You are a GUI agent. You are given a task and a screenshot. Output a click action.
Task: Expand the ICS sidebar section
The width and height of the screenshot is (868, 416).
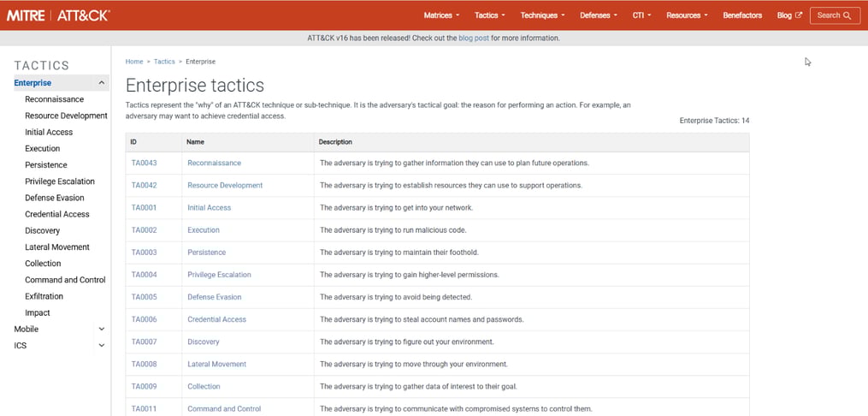(101, 346)
